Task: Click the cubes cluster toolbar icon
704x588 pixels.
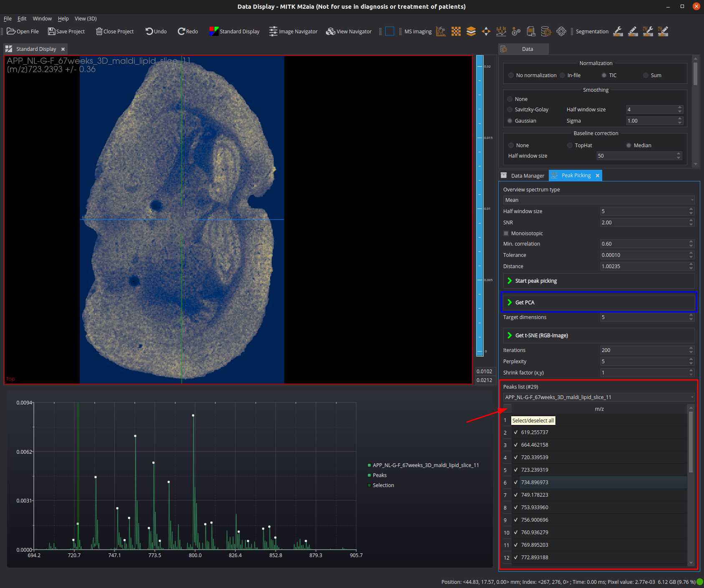Action: pos(561,31)
